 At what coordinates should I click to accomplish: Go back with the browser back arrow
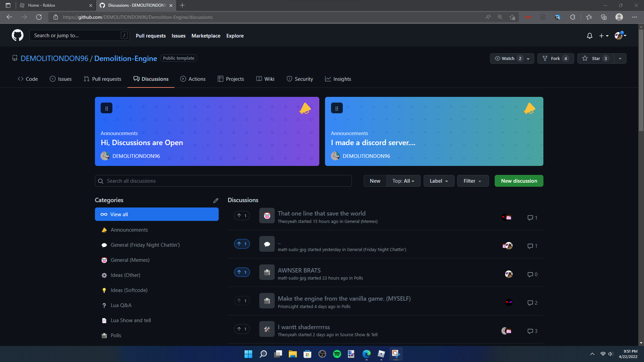9,17
